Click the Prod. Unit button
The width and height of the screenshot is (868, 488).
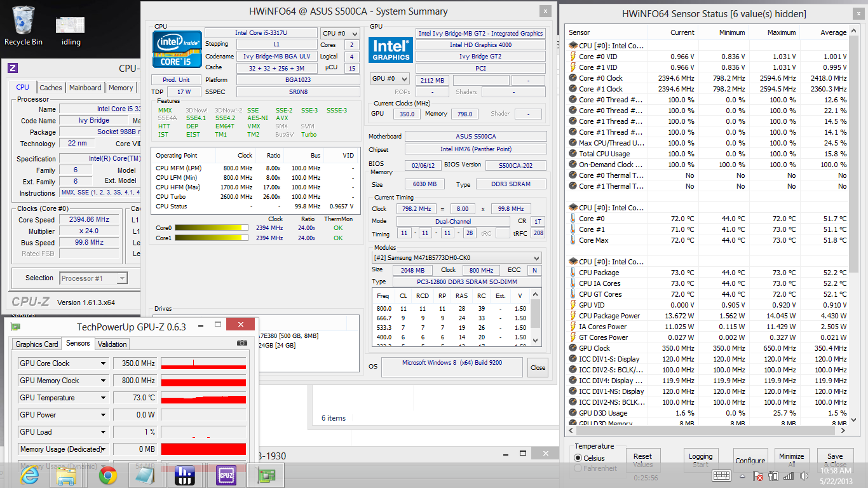coord(176,80)
